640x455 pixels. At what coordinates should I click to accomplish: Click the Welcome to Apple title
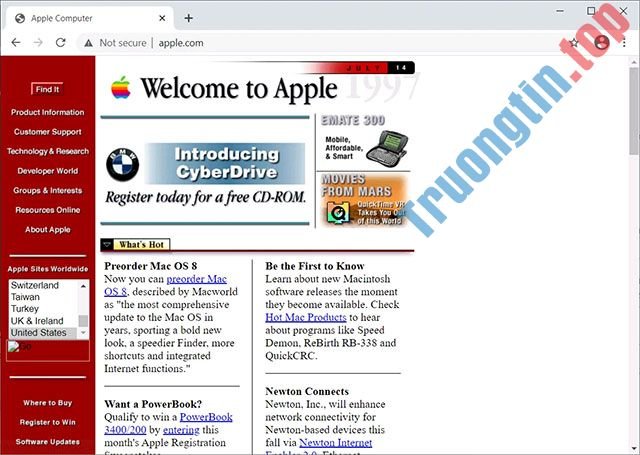(x=239, y=88)
